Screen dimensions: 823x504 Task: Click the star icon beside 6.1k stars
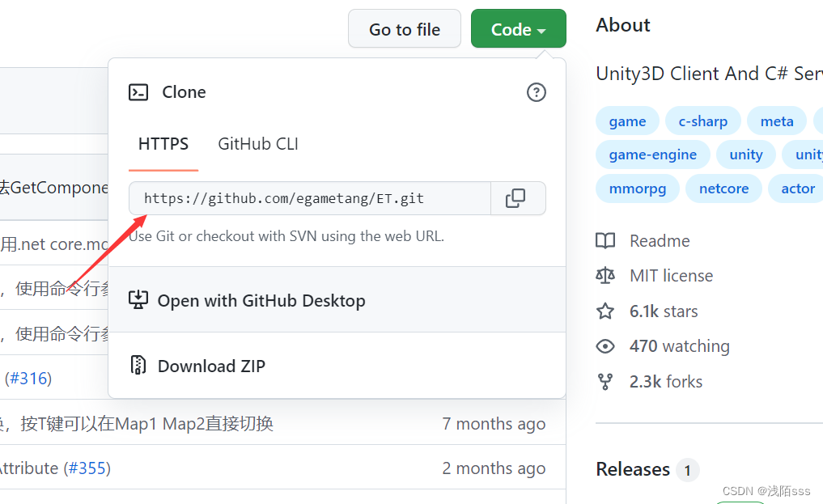605,311
